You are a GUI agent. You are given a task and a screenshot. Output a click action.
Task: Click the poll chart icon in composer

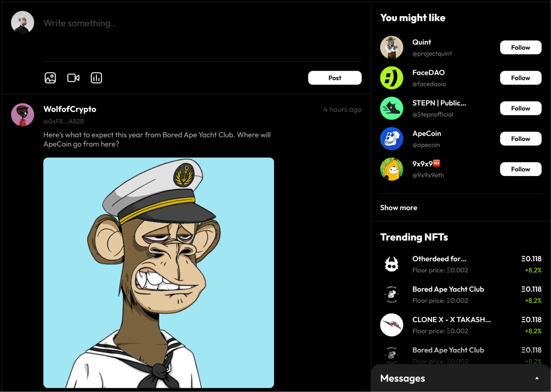click(96, 78)
